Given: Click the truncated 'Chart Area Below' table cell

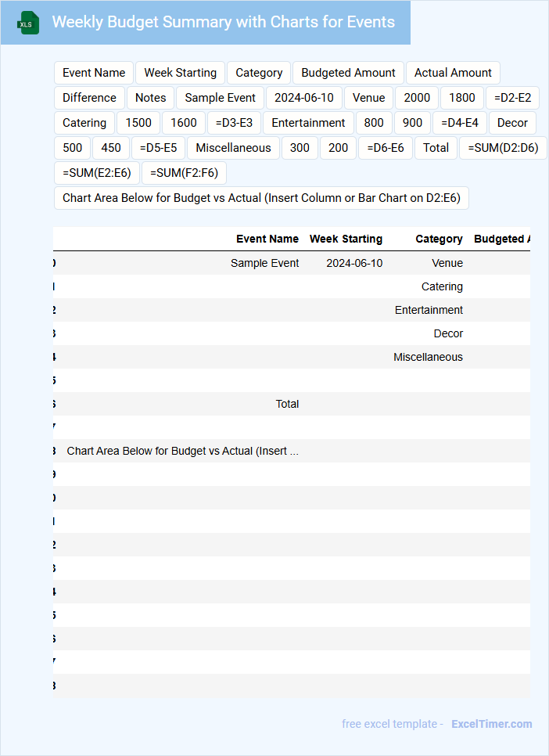Looking at the screenshot, I should click(183, 452).
